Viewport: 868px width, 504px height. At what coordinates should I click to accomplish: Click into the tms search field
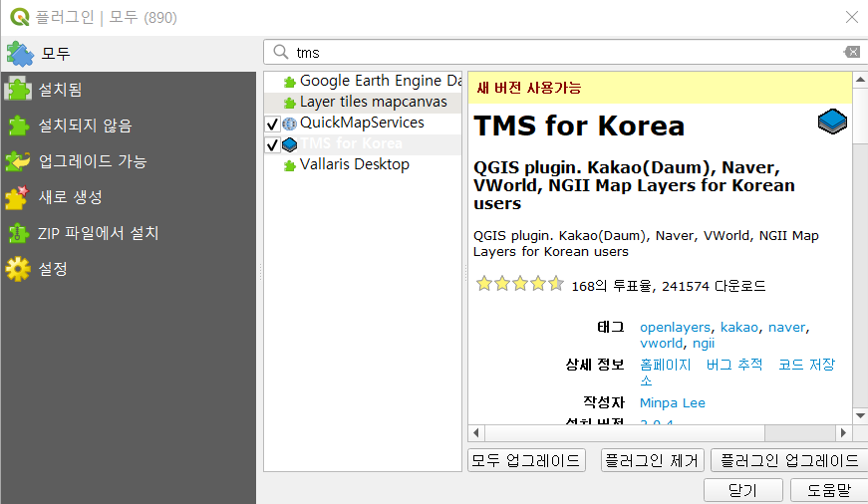tap(565, 53)
